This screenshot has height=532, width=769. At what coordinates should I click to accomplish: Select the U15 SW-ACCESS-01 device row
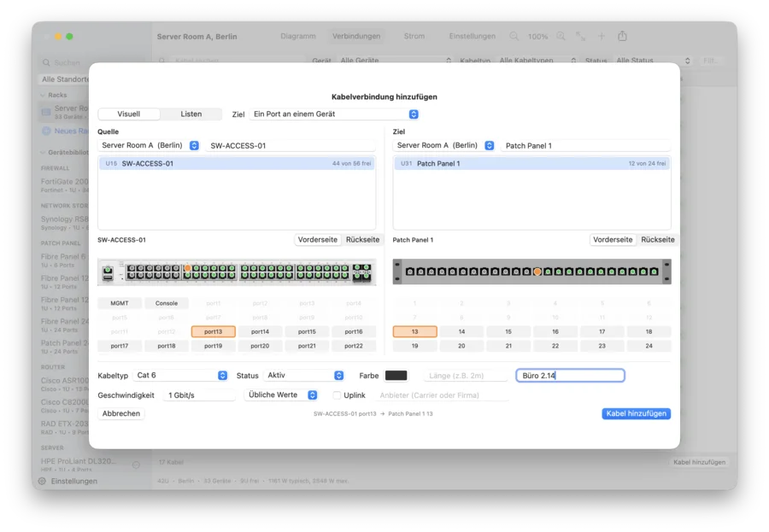[237, 164]
